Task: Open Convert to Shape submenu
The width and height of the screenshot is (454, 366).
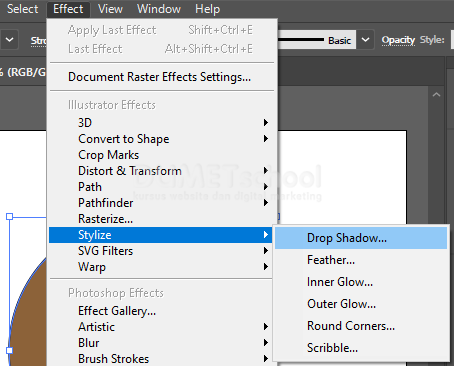Action: pyautogui.click(x=162, y=139)
